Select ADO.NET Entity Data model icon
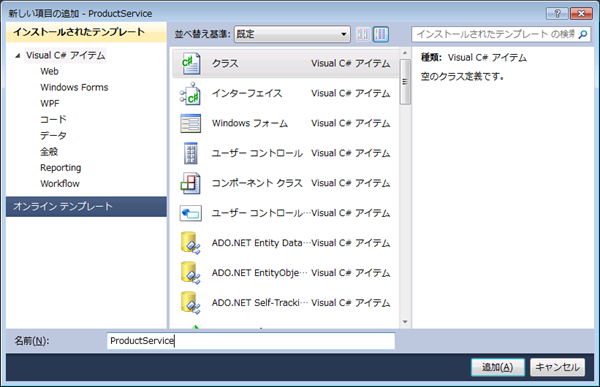 (x=191, y=243)
